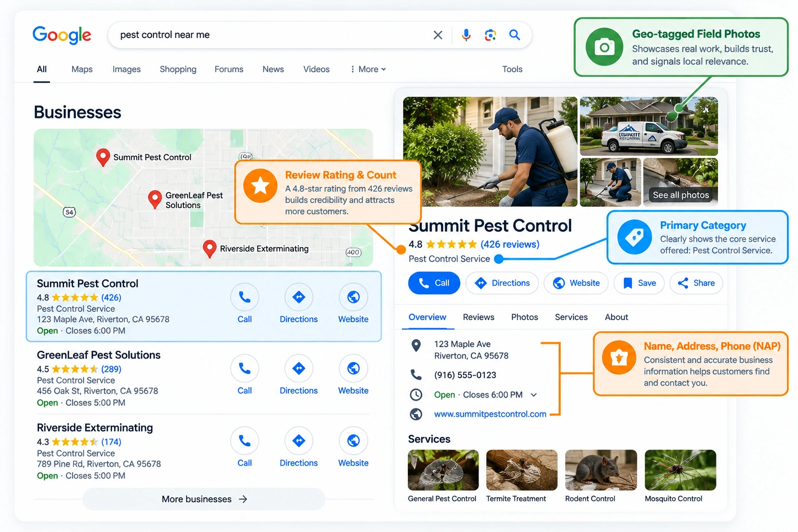The height and width of the screenshot is (532, 798).
Task: Open Google Lens image search icon
Action: (x=490, y=35)
